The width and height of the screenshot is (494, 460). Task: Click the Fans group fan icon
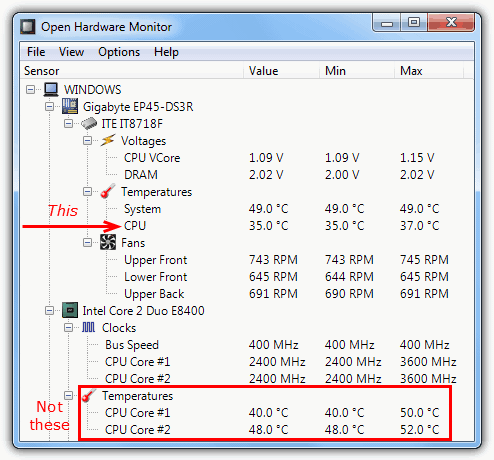point(108,242)
